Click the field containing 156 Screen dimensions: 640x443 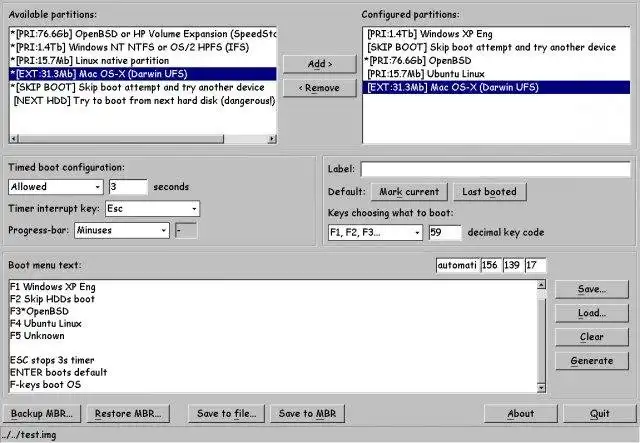click(491, 265)
